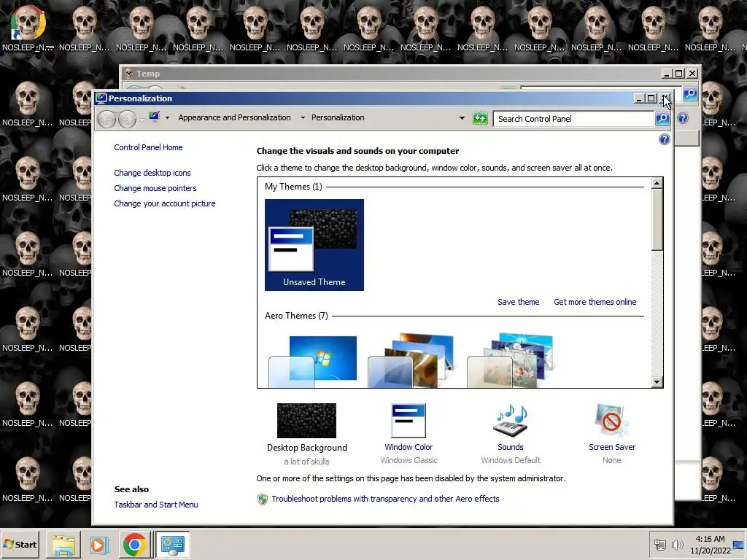This screenshot has height=560, width=747.
Task: Click Change desktop icons link
Action: pos(152,173)
